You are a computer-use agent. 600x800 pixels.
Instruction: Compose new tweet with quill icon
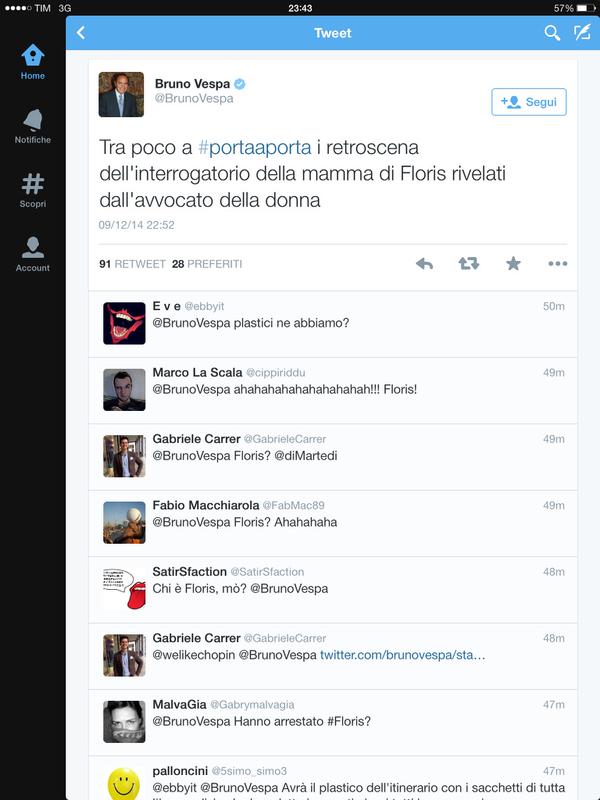click(582, 32)
